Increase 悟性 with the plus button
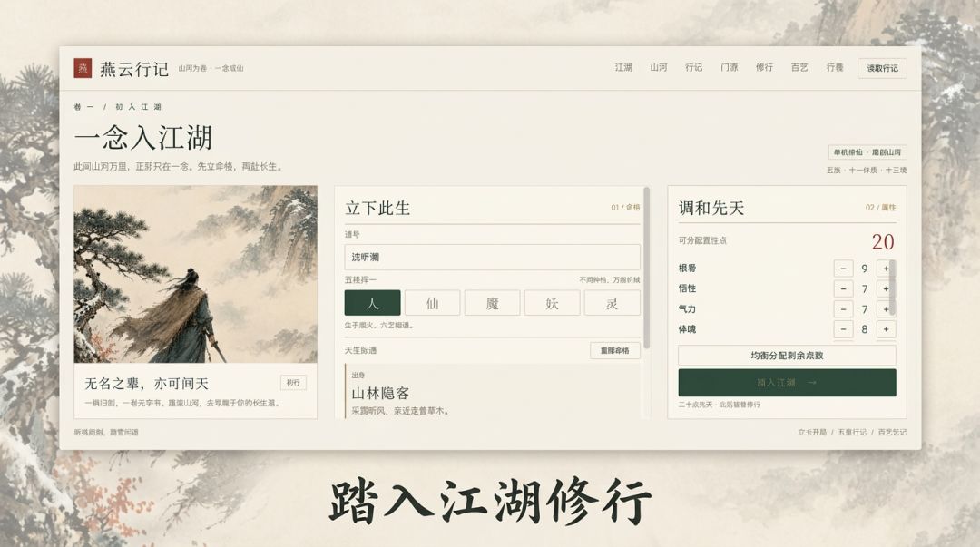This screenshot has width=980, height=547. (886, 288)
